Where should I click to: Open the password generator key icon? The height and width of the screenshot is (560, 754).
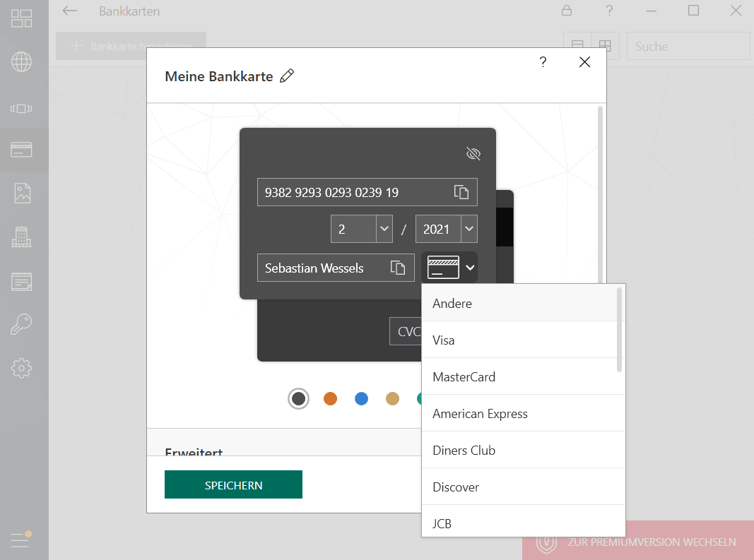pyautogui.click(x=22, y=324)
